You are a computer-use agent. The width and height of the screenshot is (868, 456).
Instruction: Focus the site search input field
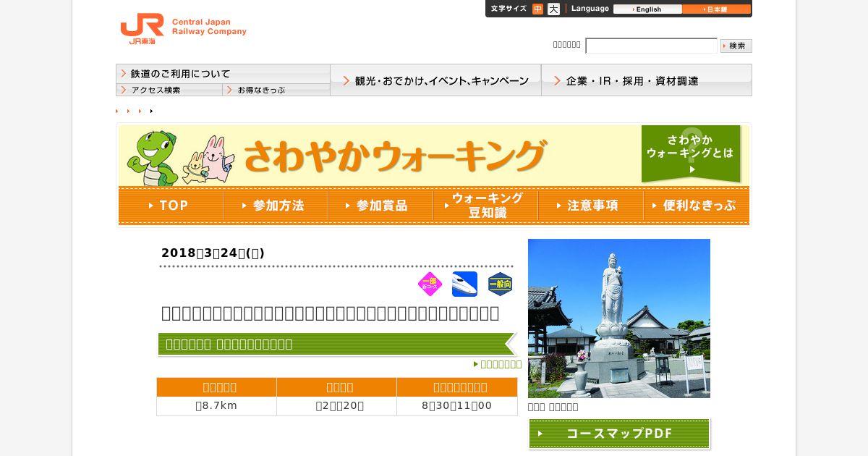click(651, 46)
